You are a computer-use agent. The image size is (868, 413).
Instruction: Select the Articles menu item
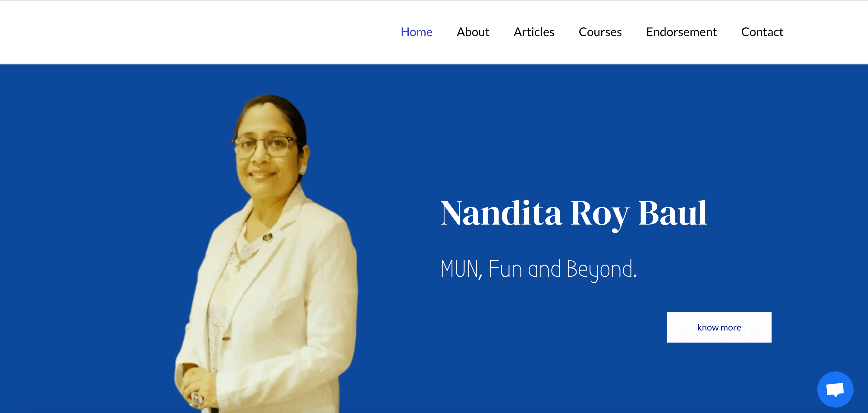[534, 32]
